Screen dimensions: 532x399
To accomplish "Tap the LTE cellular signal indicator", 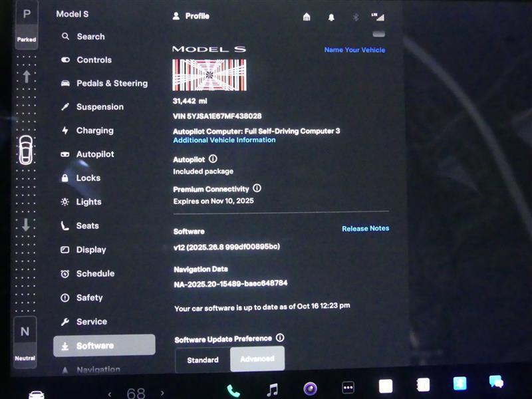I will 380,17.
